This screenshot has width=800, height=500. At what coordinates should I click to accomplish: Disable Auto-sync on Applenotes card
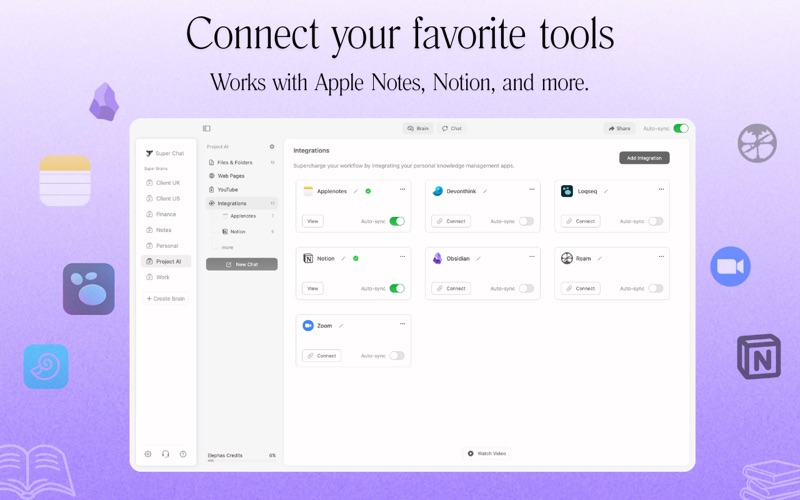coord(397,221)
